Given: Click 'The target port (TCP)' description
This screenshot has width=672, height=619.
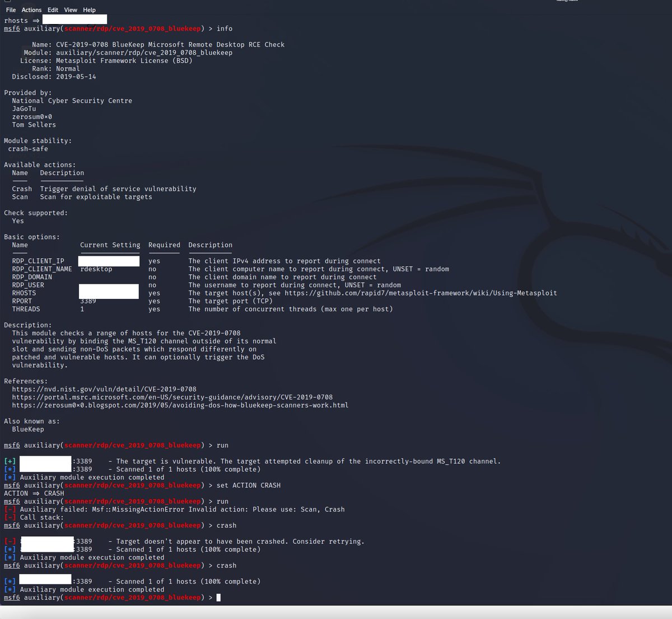Looking at the screenshot, I should (231, 301).
